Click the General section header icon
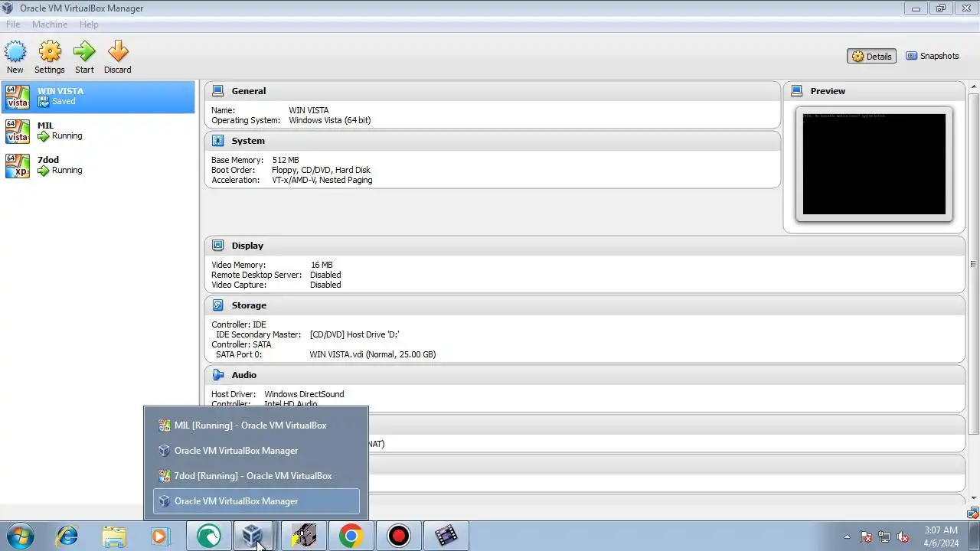The height and width of the screenshot is (551, 980). point(217,91)
